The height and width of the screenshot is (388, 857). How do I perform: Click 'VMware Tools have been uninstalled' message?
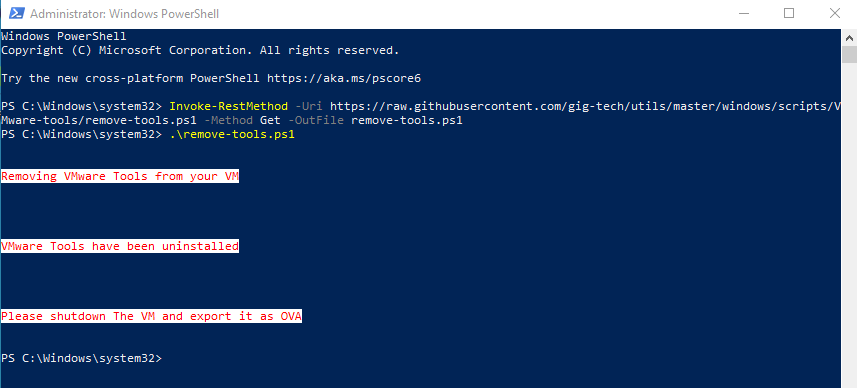tap(120, 246)
